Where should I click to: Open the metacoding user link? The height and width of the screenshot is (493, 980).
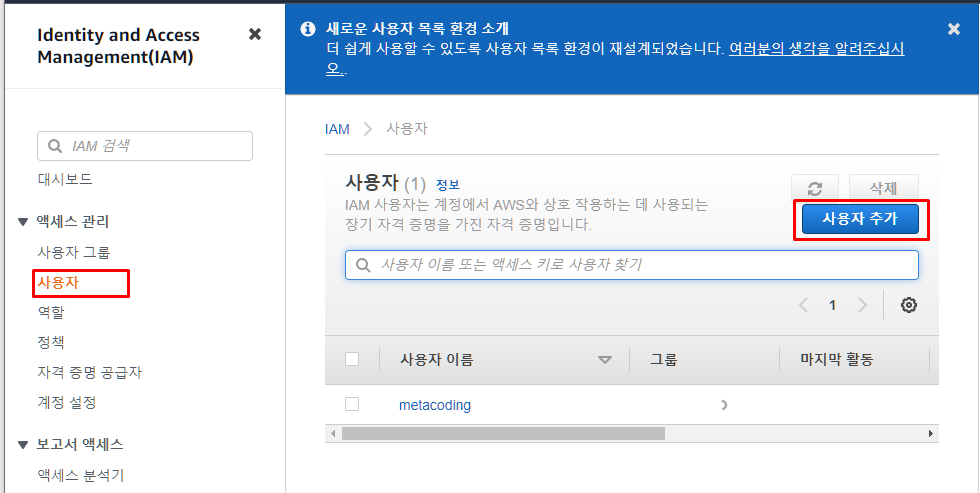(x=435, y=405)
